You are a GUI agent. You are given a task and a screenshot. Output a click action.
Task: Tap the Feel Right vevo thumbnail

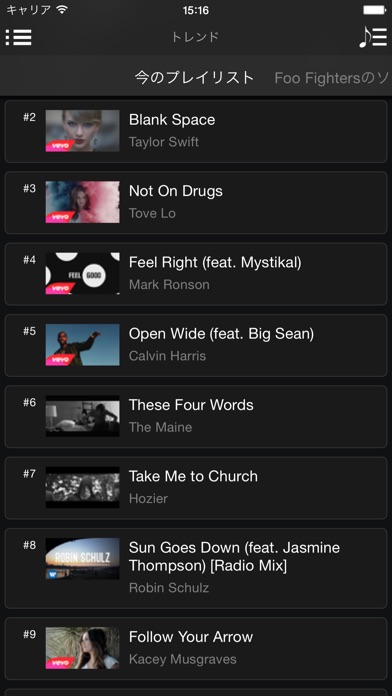pos(83,273)
